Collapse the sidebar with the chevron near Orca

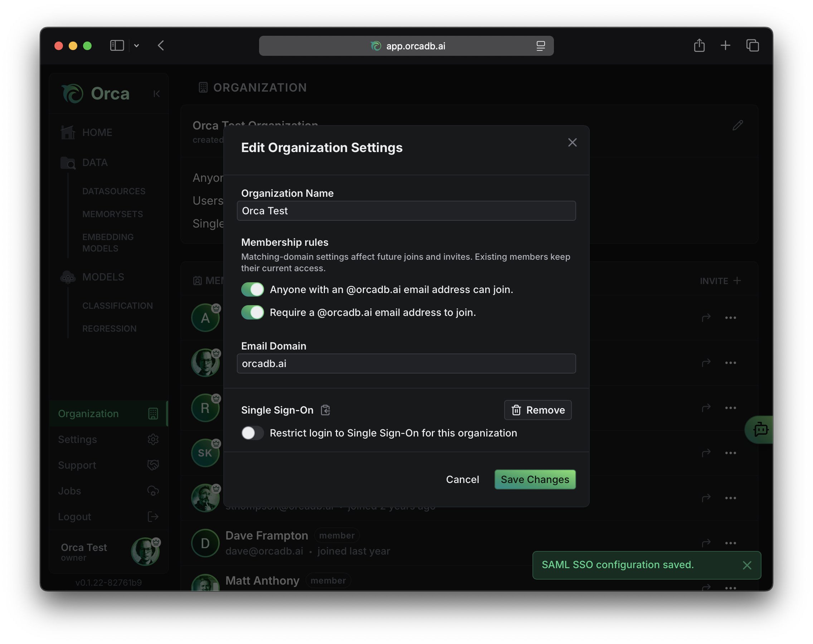[156, 93]
